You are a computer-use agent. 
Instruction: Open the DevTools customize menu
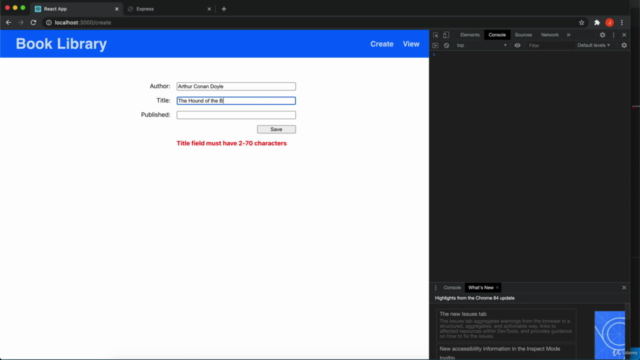613,35
